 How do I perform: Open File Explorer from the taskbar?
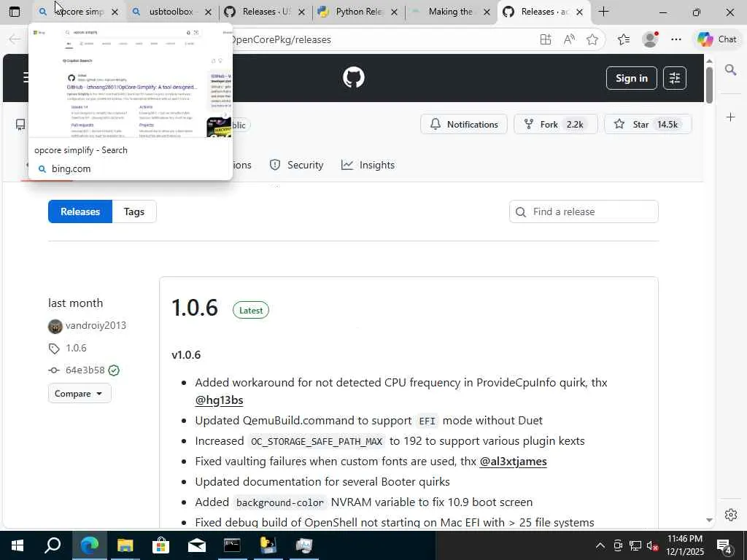125,545
